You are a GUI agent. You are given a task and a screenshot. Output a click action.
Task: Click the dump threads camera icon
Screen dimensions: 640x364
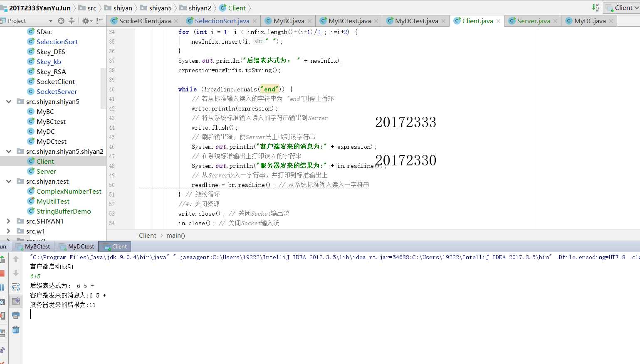[2, 302]
